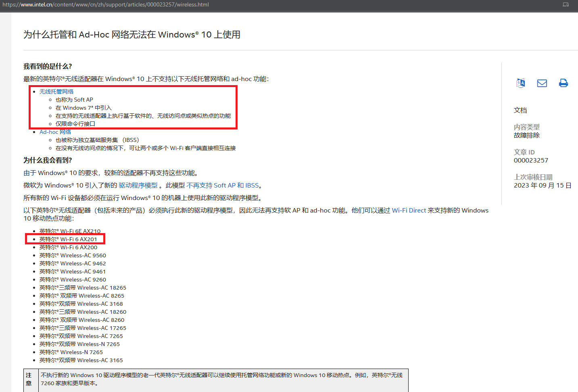Select list item 双频带 Wireless-AC 3168
This screenshot has width=578, height=392.
click(x=81, y=304)
